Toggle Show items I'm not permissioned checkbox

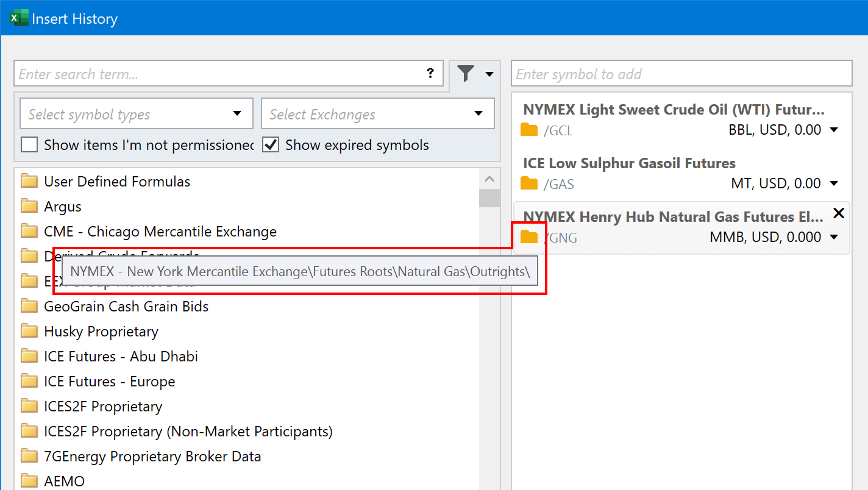[29, 145]
